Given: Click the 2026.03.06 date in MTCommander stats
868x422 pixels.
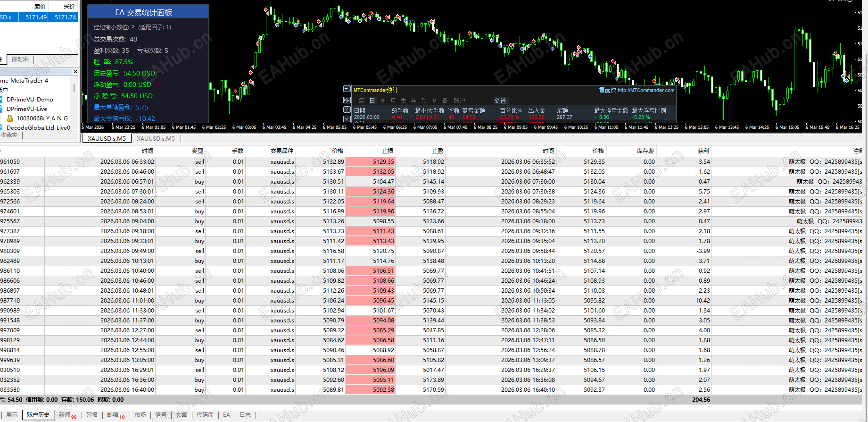Looking at the screenshot, I should coord(367,118).
